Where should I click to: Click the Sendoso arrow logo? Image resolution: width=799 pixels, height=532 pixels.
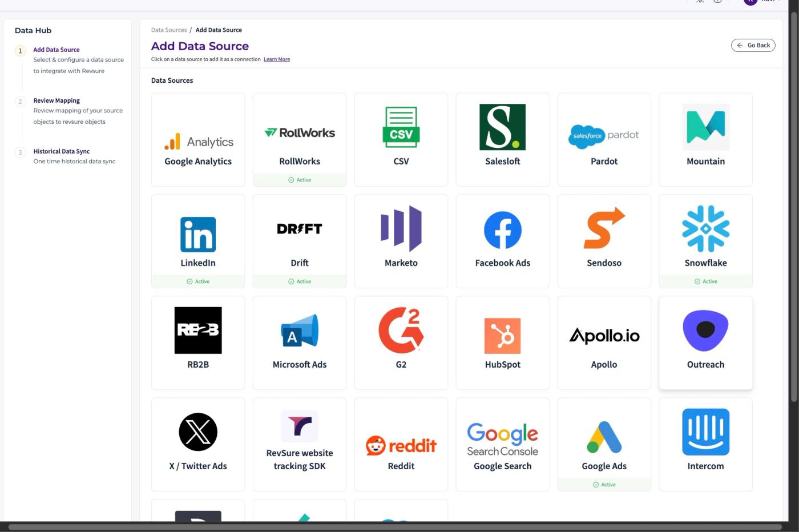pos(604,228)
